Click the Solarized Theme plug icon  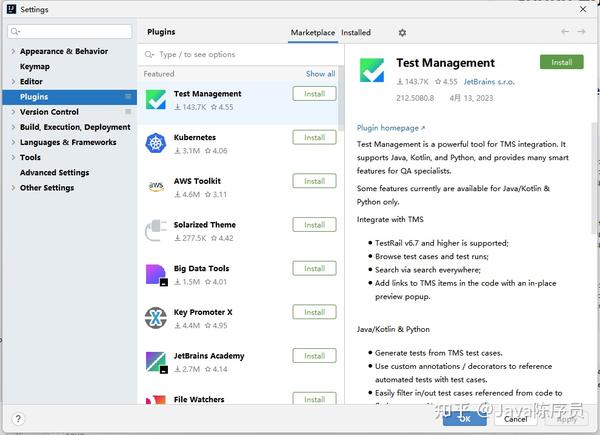pyautogui.click(x=156, y=230)
